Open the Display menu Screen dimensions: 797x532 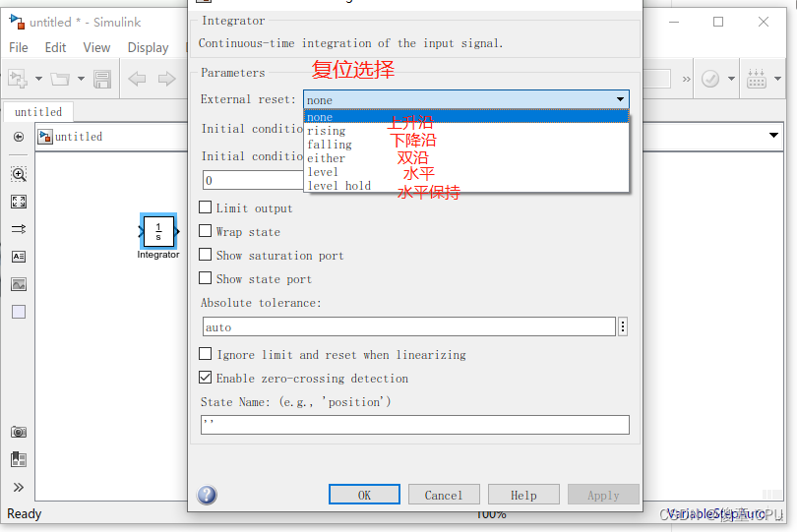148,47
